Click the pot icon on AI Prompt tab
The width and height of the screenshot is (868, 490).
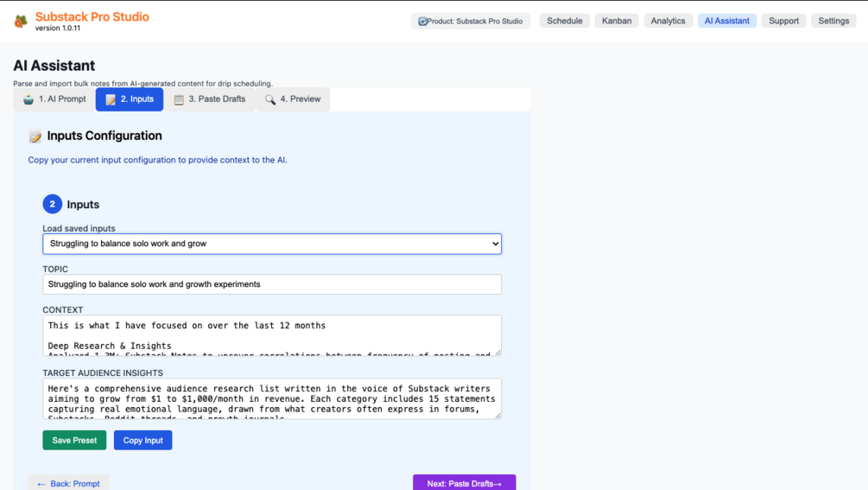pos(29,99)
